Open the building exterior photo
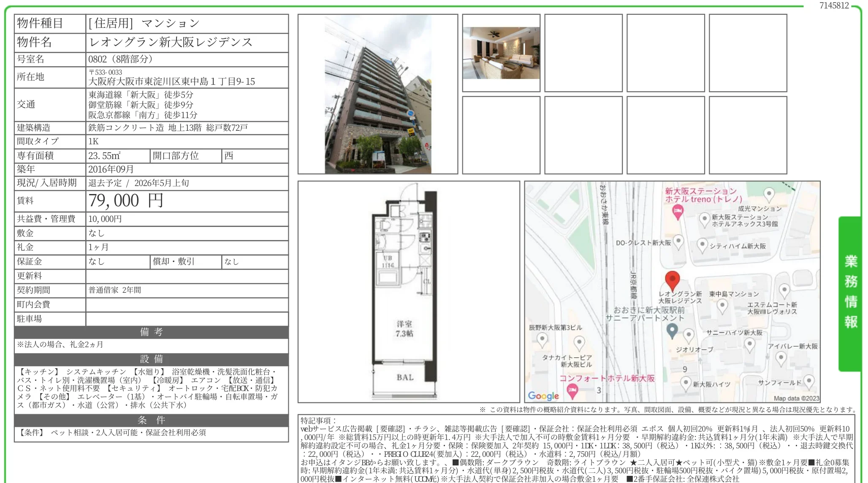 click(x=377, y=94)
